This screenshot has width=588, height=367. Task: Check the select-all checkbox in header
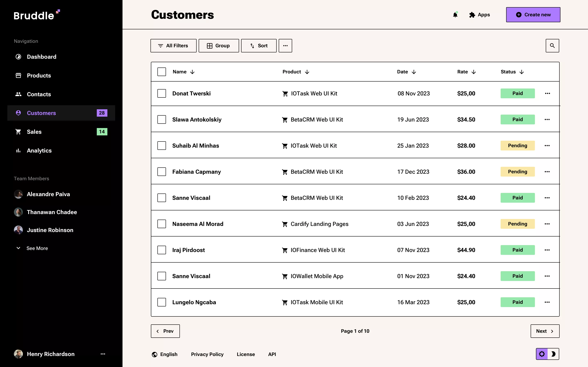pyautogui.click(x=161, y=72)
